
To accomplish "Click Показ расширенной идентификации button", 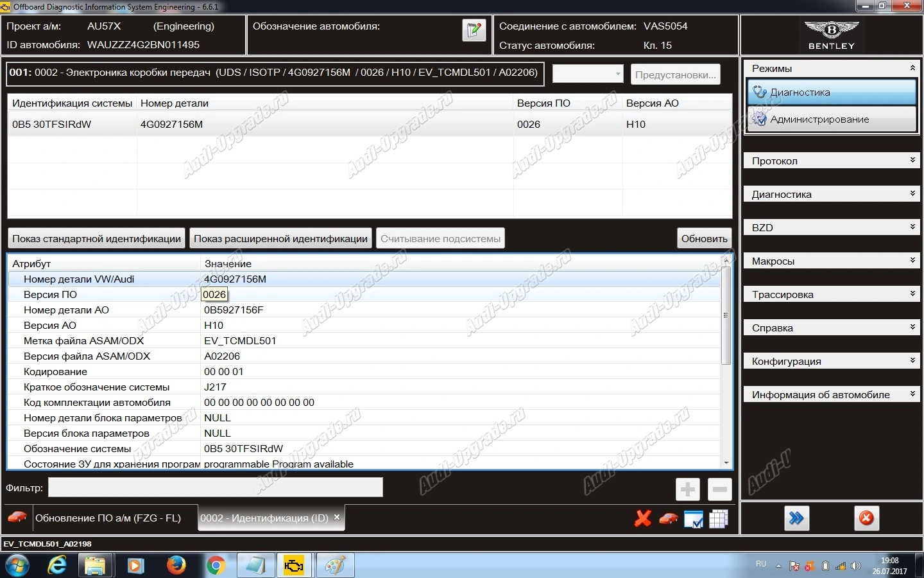I will click(x=280, y=239).
